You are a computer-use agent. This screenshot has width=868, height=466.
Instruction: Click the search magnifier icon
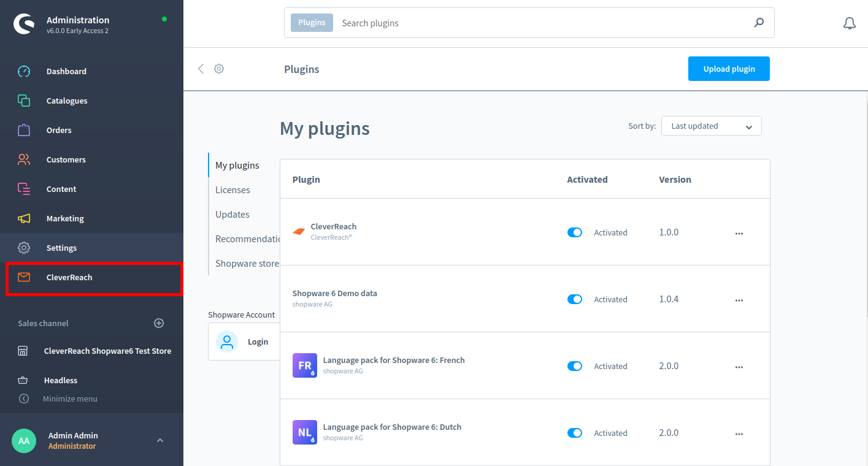point(759,23)
